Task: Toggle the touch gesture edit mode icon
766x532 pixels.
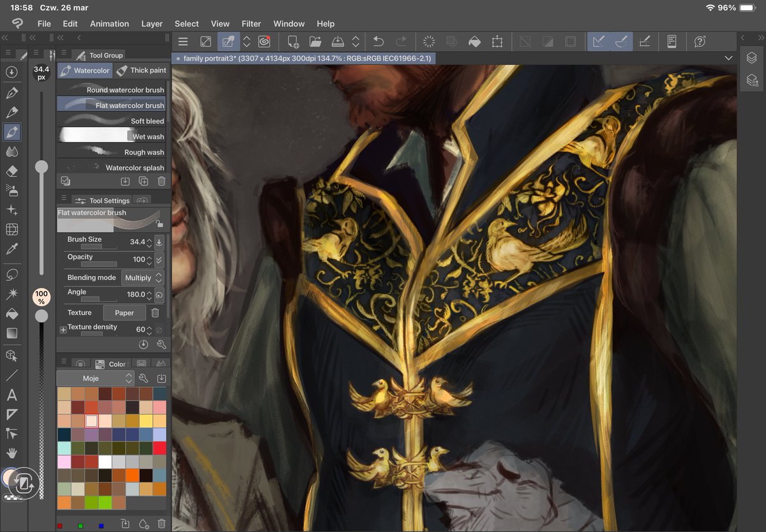Action: 229,41
